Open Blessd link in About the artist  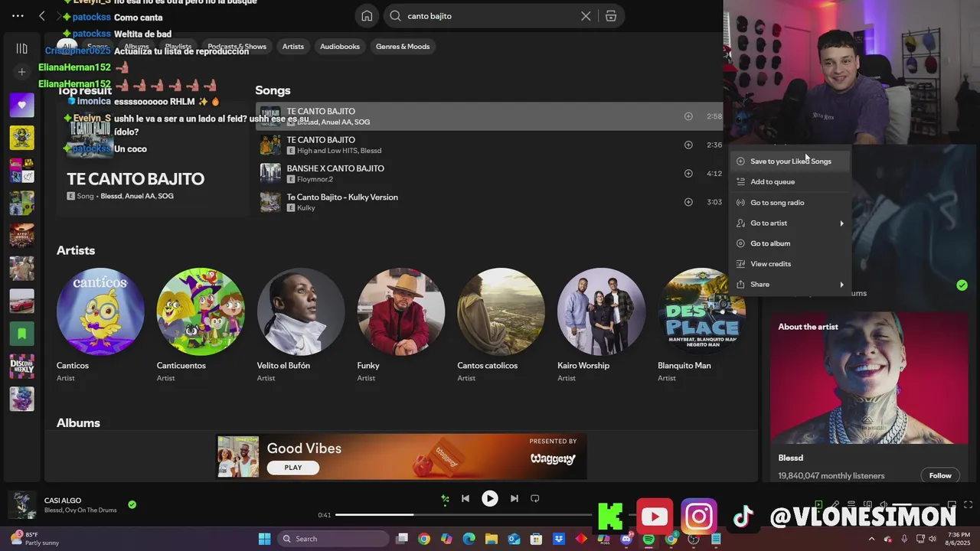click(x=791, y=458)
